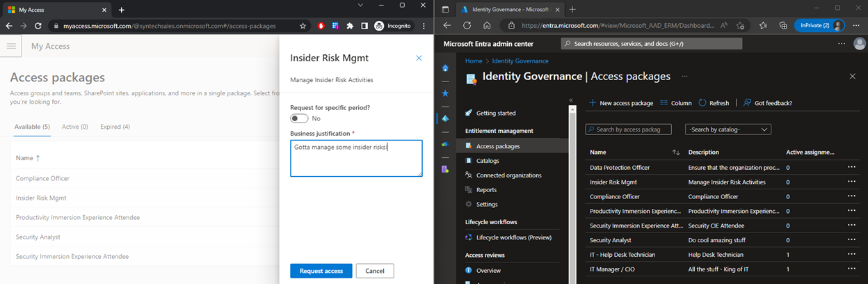868x284 pixels.
Task: Switch to the Active (0) tab
Action: tap(74, 127)
